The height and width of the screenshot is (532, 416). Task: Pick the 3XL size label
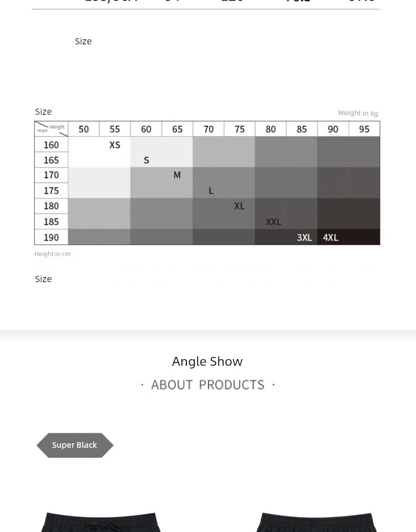tap(305, 238)
